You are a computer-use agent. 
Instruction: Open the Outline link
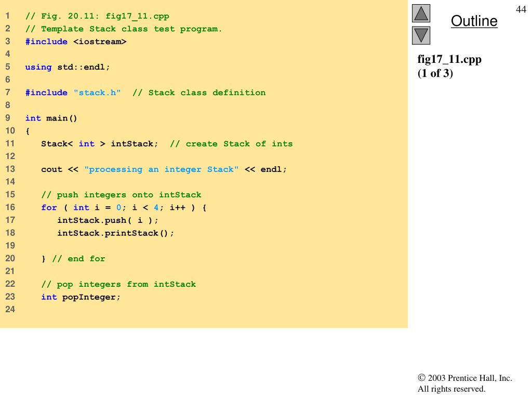(x=474, y=21)
